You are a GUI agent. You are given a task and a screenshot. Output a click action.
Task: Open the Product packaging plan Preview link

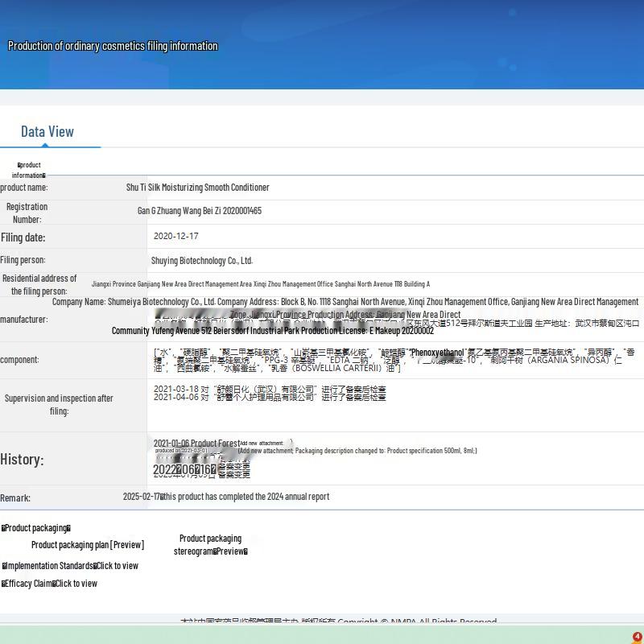click(88, 545)
